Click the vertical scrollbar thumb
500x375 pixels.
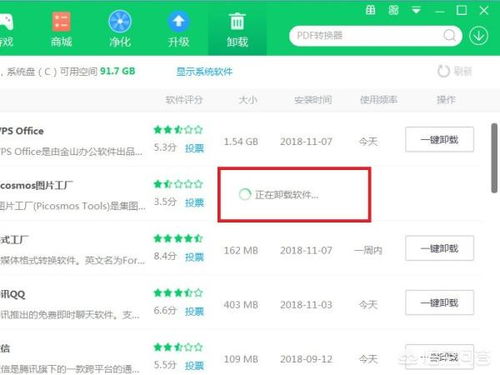(x=494, y=158)
